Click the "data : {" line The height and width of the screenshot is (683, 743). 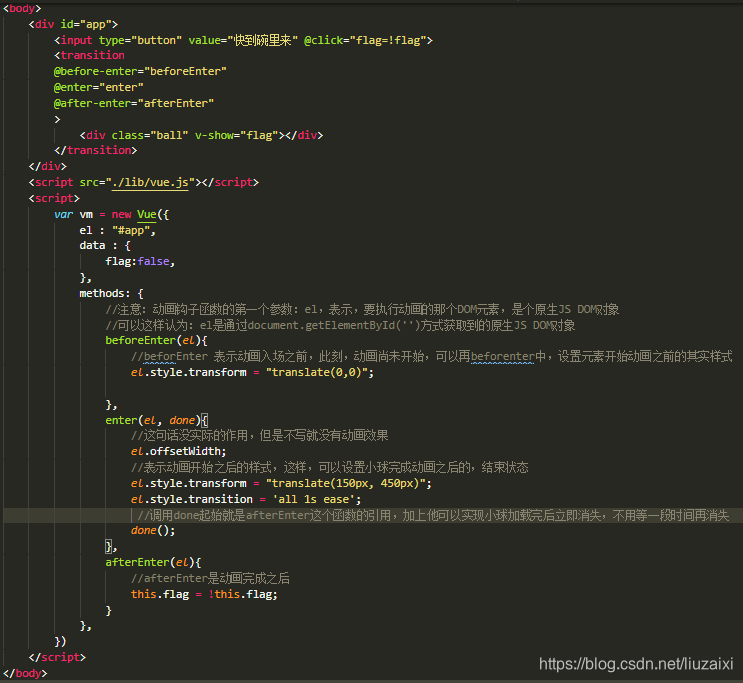(x=105, y=246)
